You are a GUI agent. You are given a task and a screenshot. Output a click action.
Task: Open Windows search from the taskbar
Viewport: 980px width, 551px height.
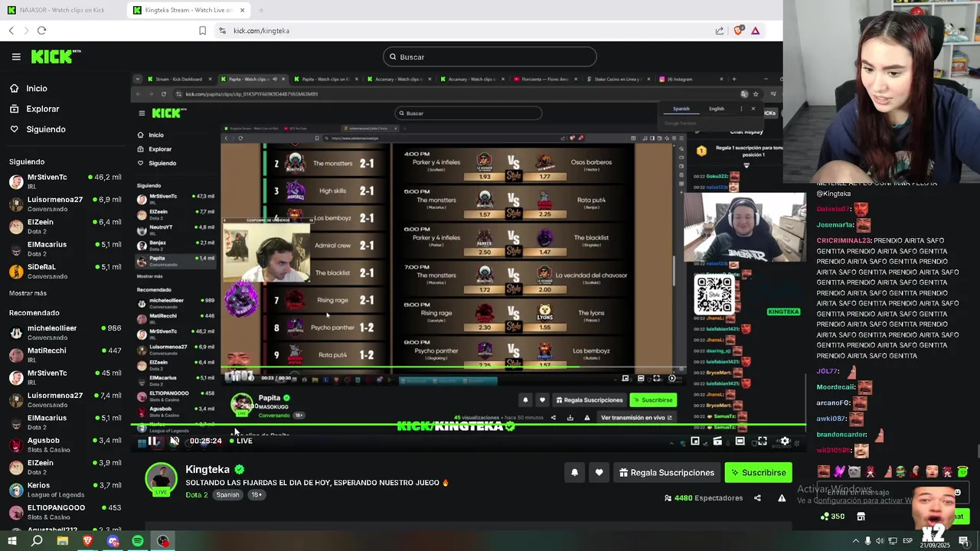[37, 541]
